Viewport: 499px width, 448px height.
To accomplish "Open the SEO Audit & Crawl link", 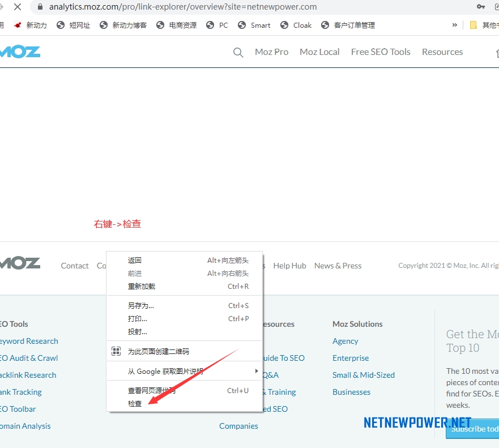I will (29, 358).
